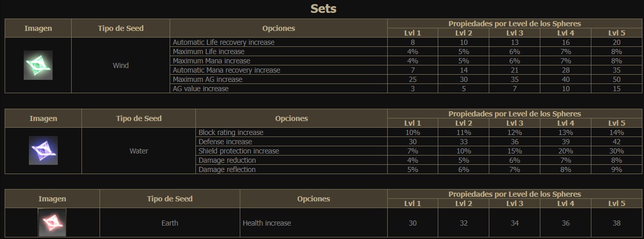Click Health increase option in Earth table

pyautogui.click(x=267, y=223)
